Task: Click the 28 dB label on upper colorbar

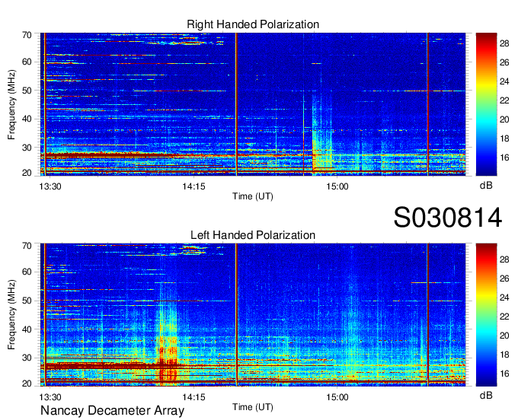Action: coord(504,43)
